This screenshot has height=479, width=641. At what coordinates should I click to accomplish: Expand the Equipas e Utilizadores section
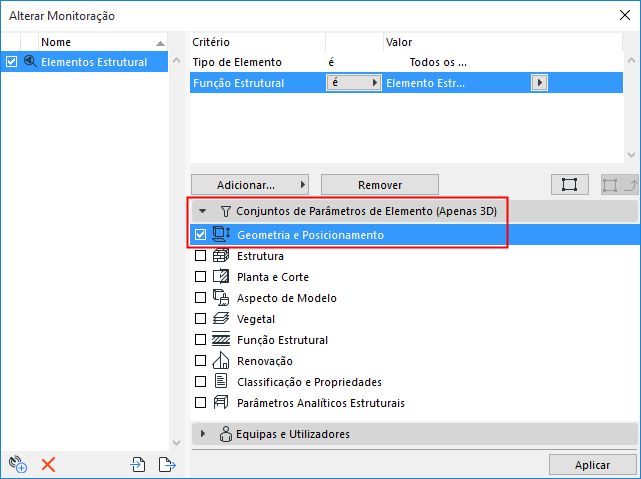click(x=203, y=434)
